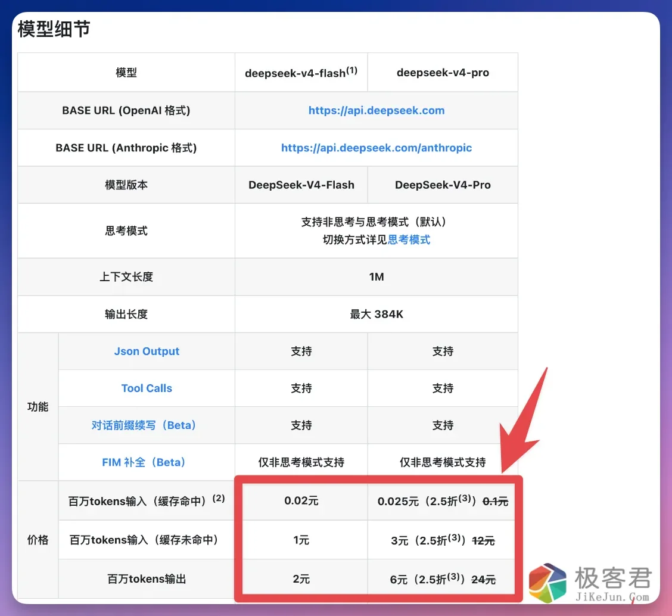Screen dimensions: 672x616
Task: Open the Tool Calls link
Action: 147,388
